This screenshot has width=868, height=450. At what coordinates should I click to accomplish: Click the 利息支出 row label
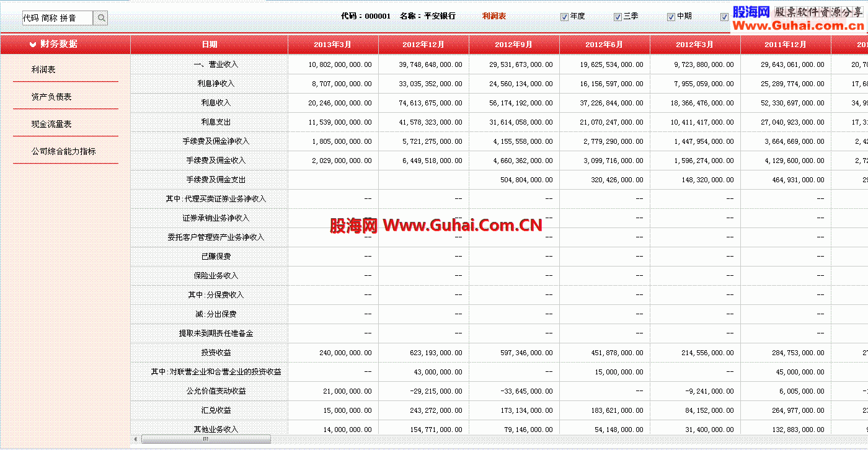[x=216, y=122]
